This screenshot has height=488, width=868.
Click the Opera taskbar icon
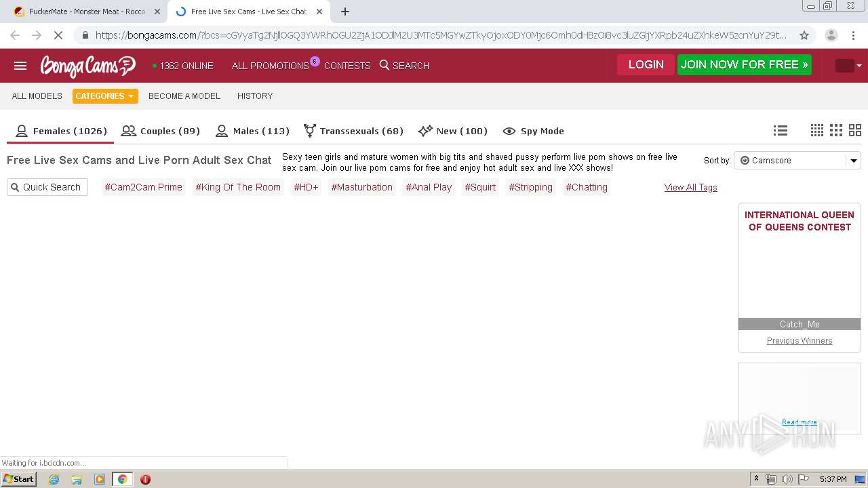[145, 479]
